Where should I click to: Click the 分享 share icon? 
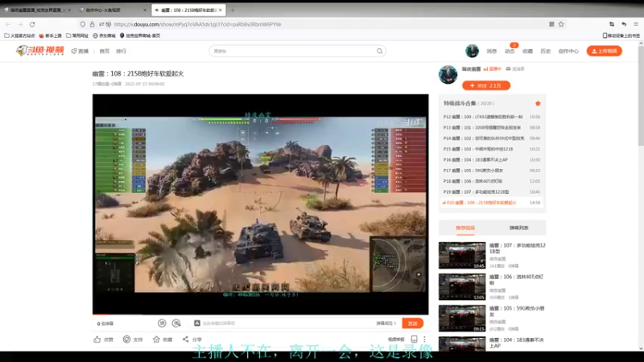[x=186, y=339]
